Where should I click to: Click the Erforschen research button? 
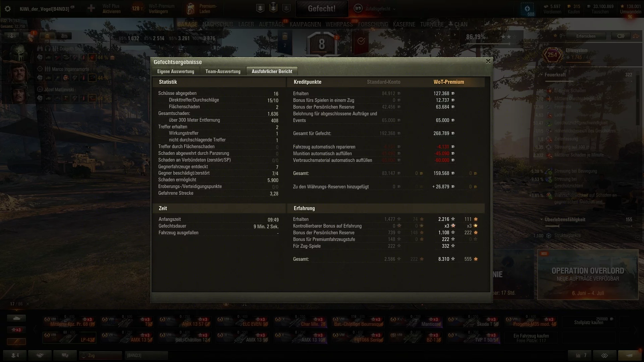coord(586,36)
